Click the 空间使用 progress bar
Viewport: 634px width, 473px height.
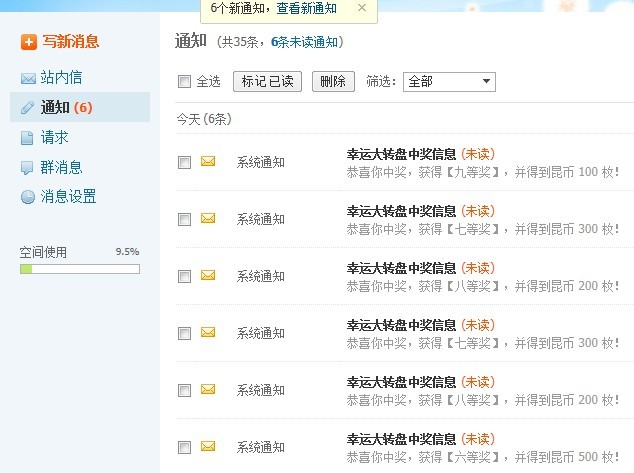pos(80,269)
